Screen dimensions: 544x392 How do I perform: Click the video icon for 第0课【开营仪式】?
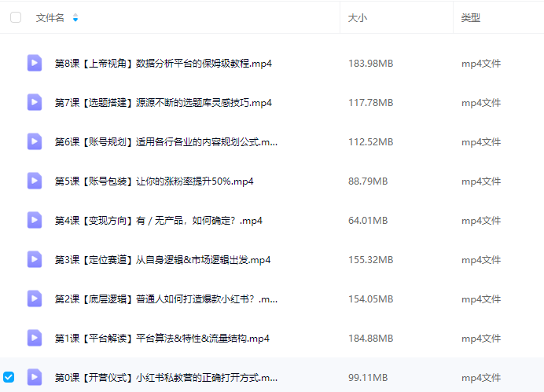click(35, 377)
